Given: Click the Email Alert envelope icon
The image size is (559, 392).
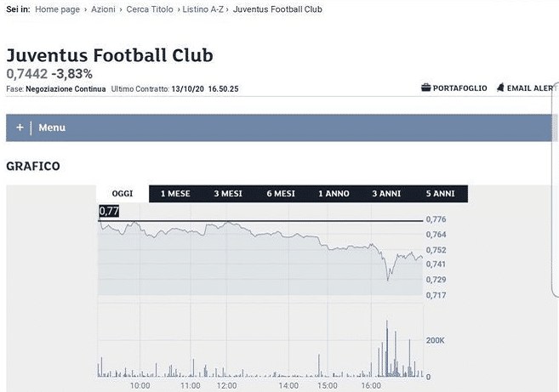Looking at the screenshot, I should click(x=500, y=88).
